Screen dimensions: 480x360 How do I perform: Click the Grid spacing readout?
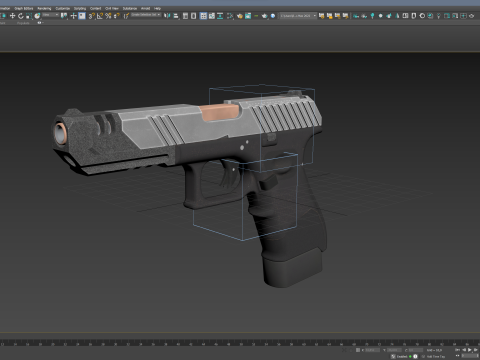pyautogui.click(x=434, y=350)
